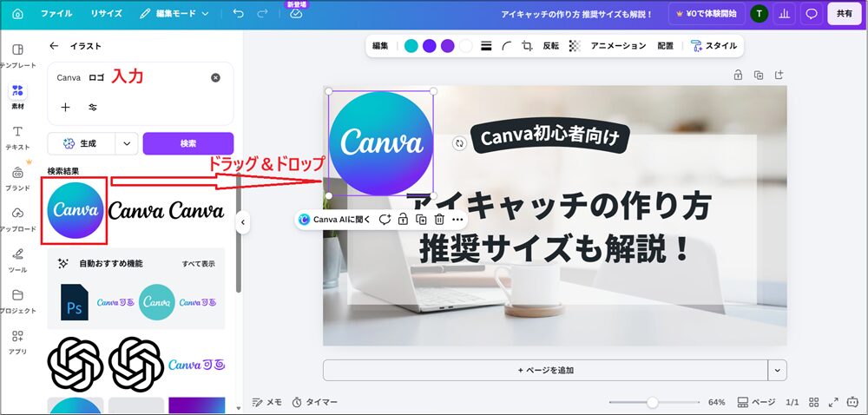The image size is (868, 415).
Task: Open メモ notes at bottom
Action: point(266,402)
